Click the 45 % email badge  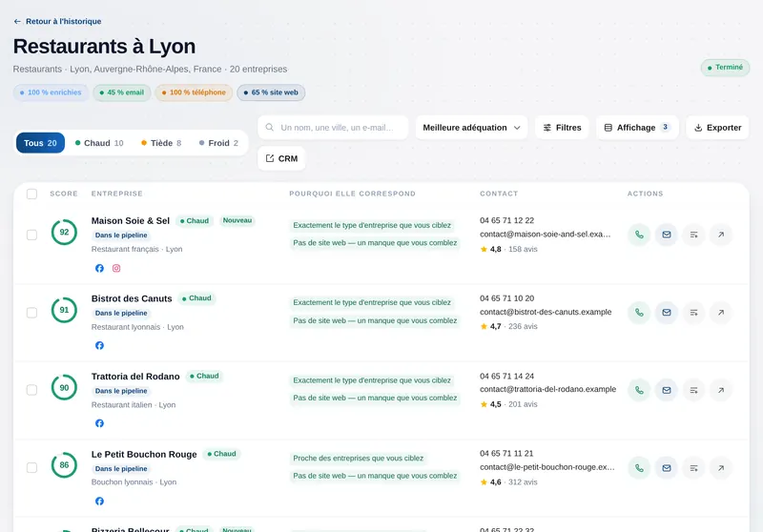pos(122,92)
